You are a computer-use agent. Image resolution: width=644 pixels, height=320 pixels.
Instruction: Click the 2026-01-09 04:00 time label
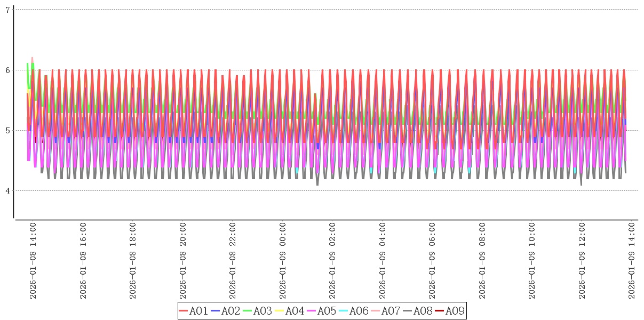pos(382,261)
